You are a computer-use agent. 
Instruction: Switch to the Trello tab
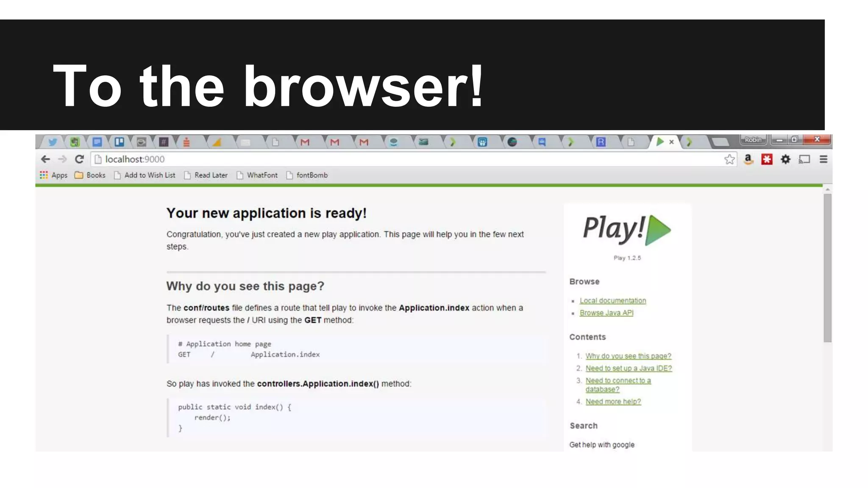[120, 142]
